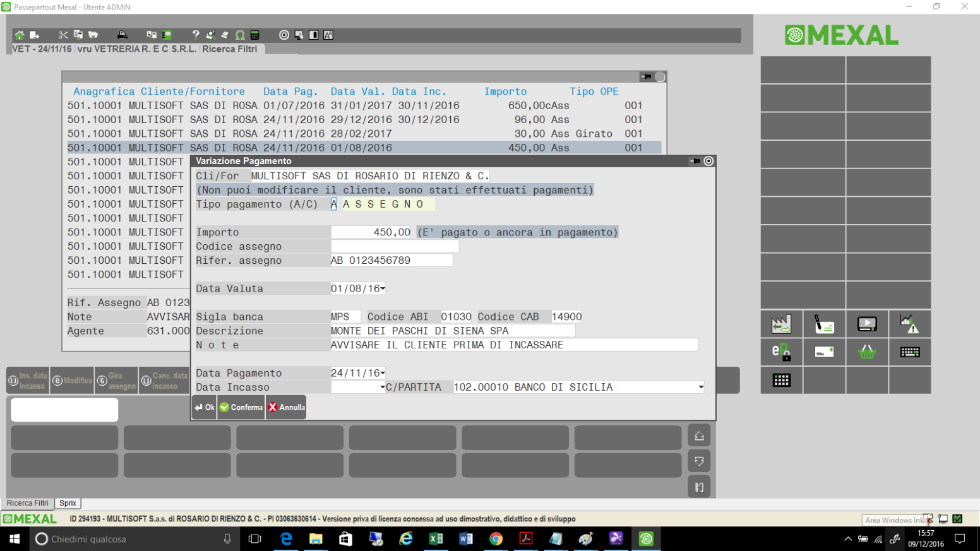Screen dimensions: 980x551
Task: Expand the Data Valuta date dropdown
Action: (383, 289)
